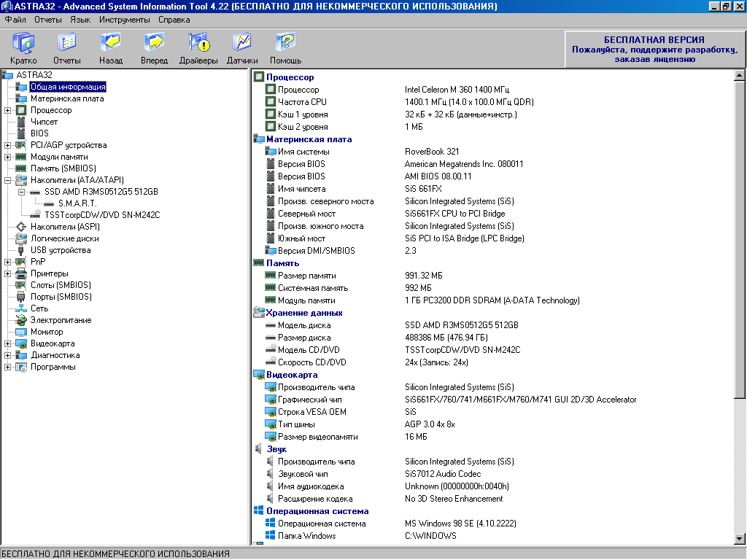The image size is (747, 560).
Task: Open the Справка menu
Action: click(x=174, y=20)
